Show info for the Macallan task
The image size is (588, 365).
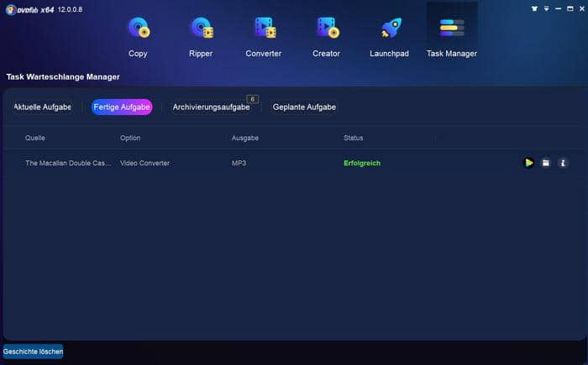(564, 163)
